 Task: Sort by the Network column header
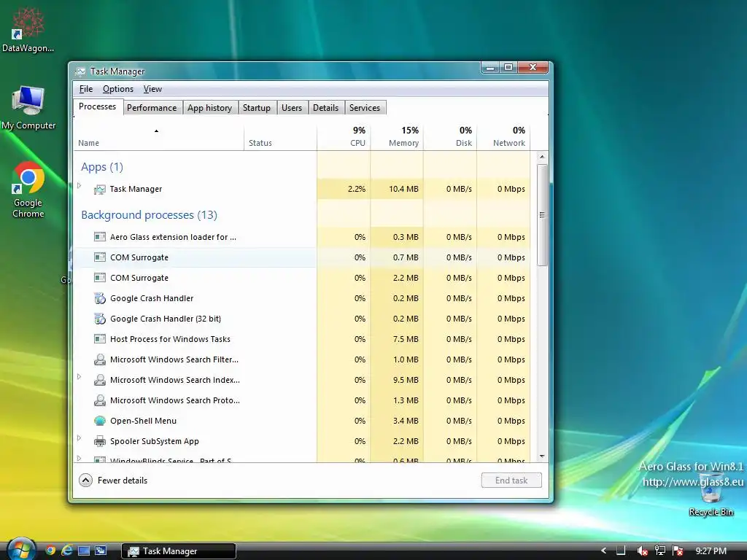click(x=503, y=137)
